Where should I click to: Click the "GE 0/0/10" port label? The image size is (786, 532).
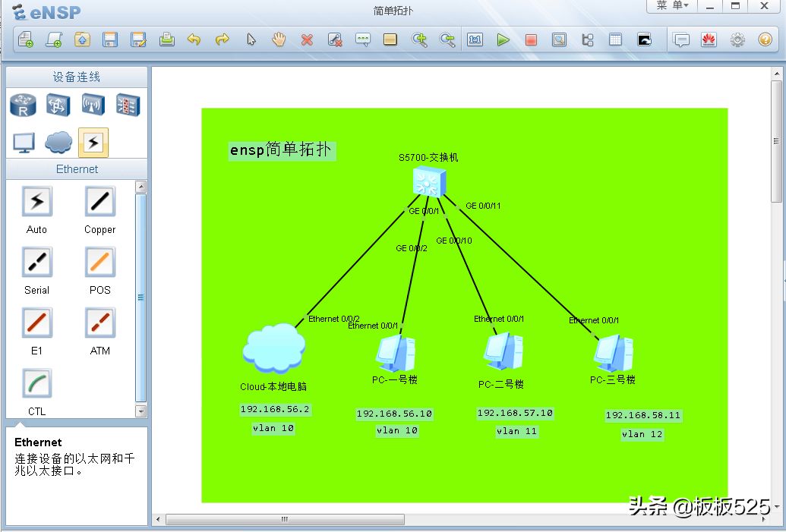click(454, 241)
